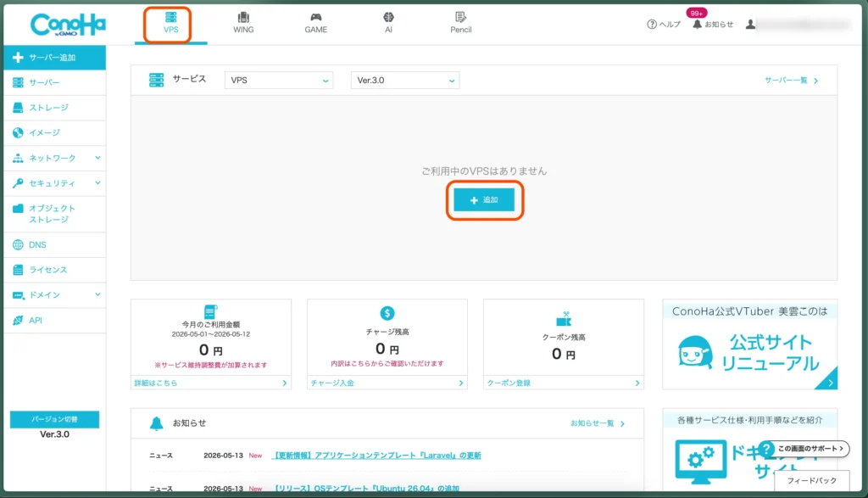
Task: Open お知らせ notifications bell in header
Action: (x=713, y=25)
